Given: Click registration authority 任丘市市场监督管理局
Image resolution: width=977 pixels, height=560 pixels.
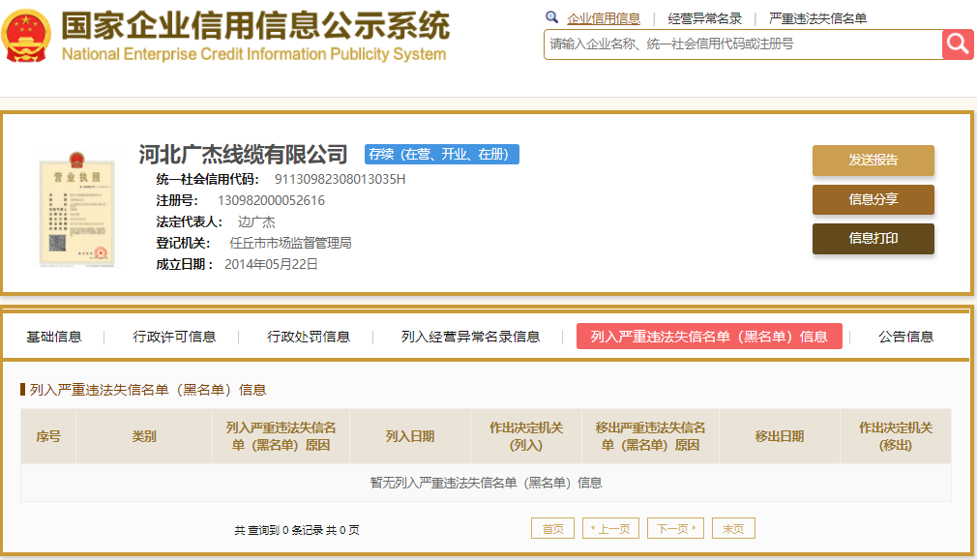Looking at the screenshot, I should coord(290,243).
